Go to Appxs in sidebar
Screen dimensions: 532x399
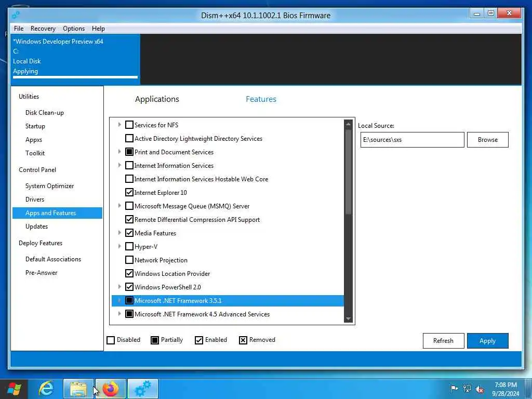[34, 140]
